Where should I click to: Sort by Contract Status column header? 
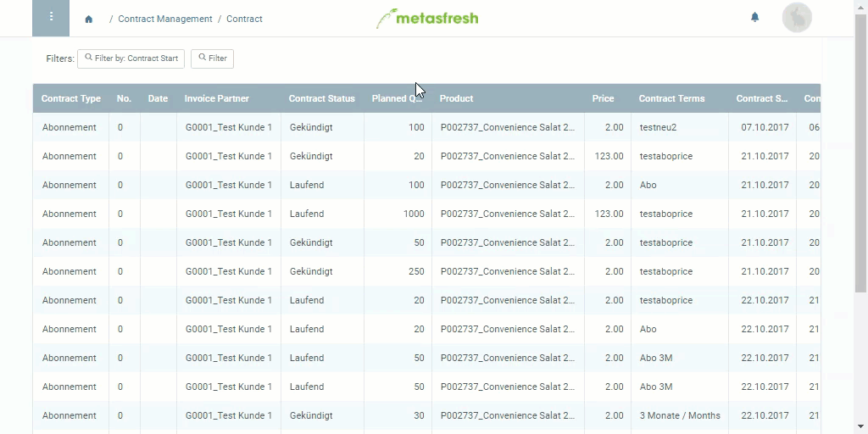tap(321, 98)
